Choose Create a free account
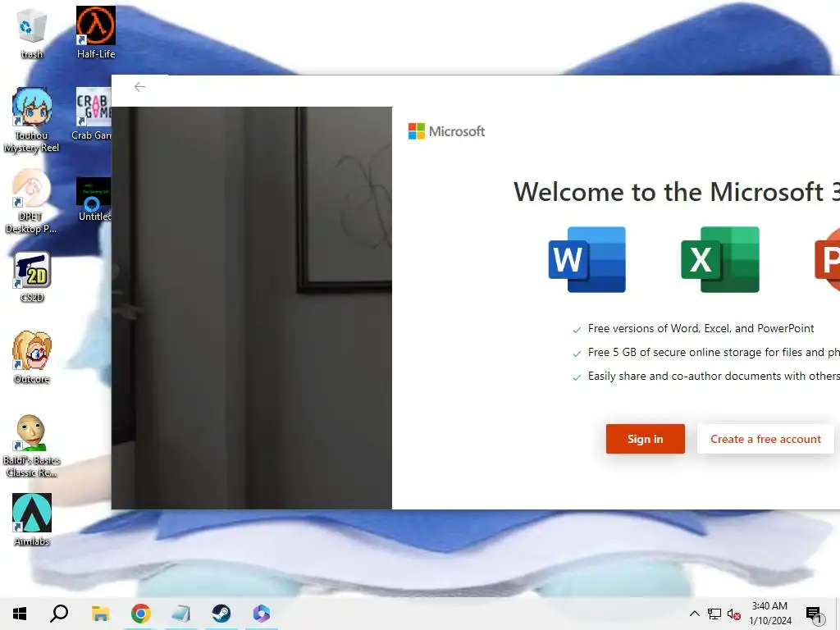This screenshot has width=840, height=630. coord(765,439)
